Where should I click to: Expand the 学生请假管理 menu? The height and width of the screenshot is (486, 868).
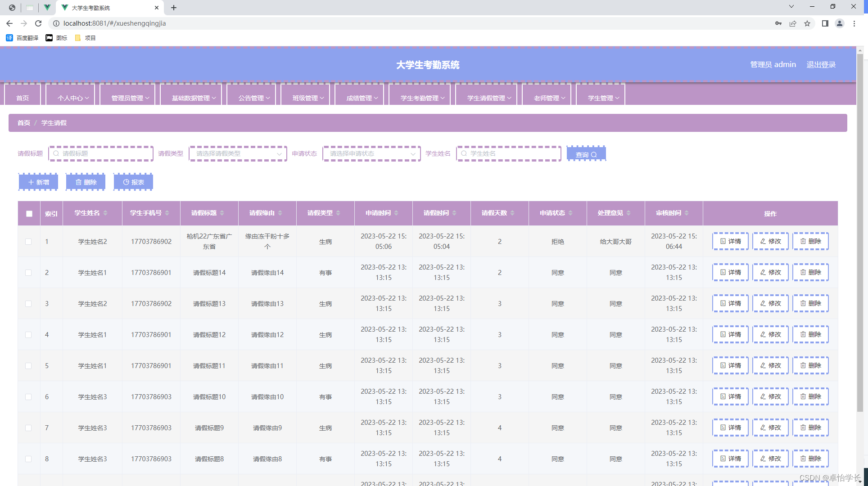point(489,98)
